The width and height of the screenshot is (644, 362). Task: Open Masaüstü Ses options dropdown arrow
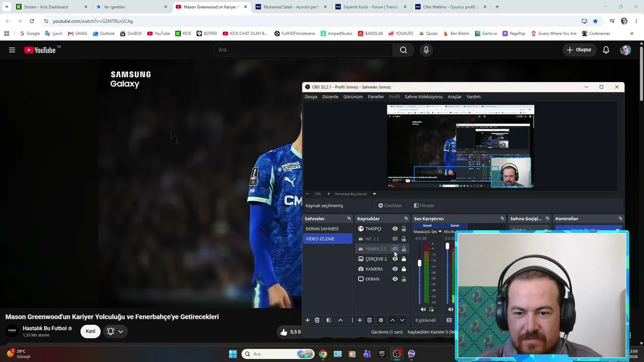tap(440, 232)
